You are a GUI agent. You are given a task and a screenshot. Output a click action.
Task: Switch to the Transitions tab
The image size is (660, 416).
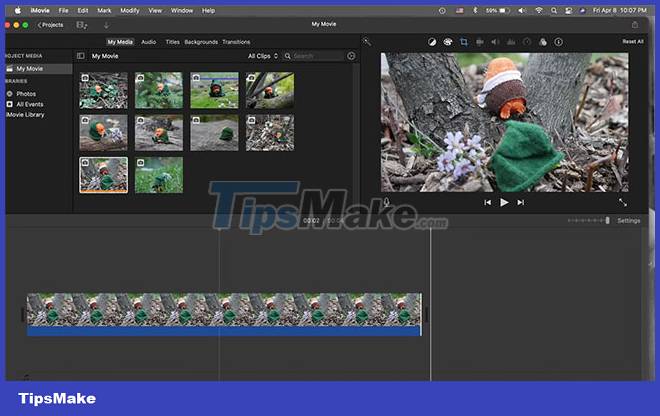tap(236, 42)
